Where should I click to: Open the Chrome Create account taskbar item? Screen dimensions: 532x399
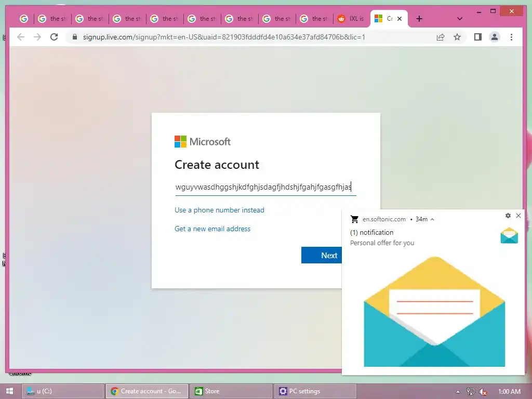pos(147,391)
